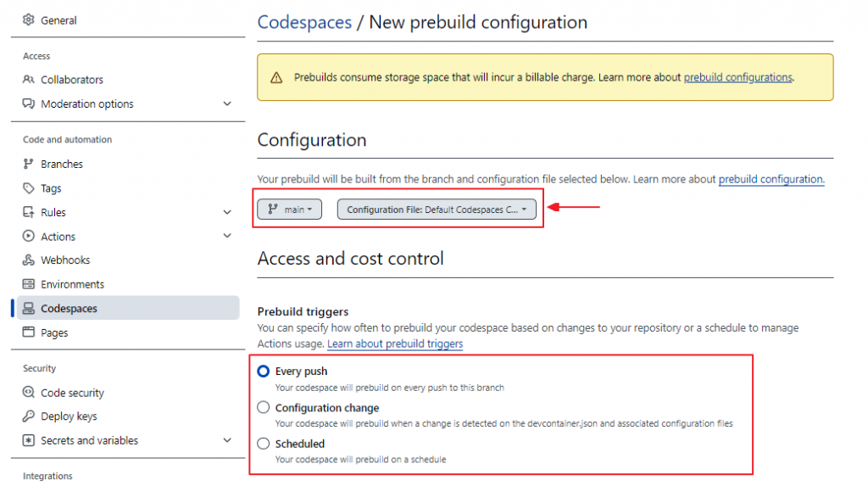The width and height of the screenshot is (868, 486).
Task: Click the Collaborators people icon
Action: coord(29,80)
